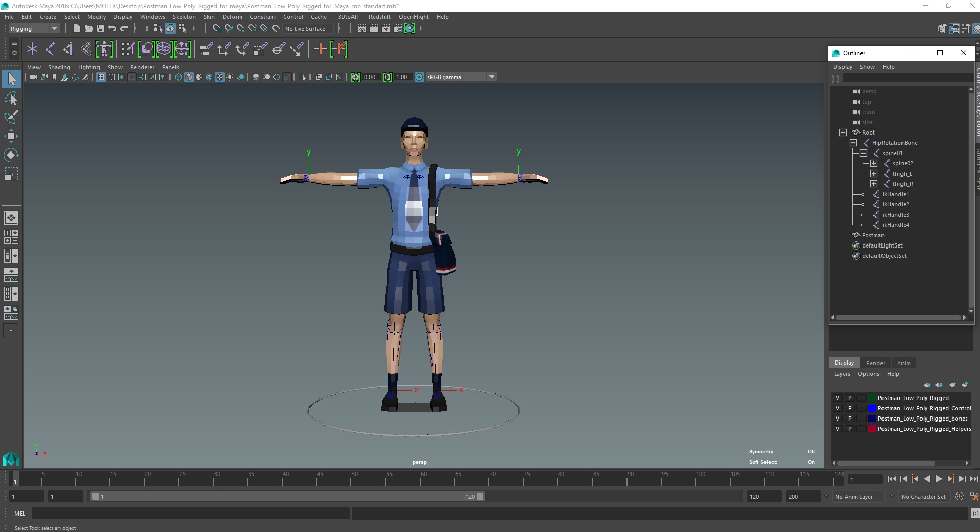980x532 pixels.
Task: Activate the Lasso select tool
Action: [x=11, y=98]
